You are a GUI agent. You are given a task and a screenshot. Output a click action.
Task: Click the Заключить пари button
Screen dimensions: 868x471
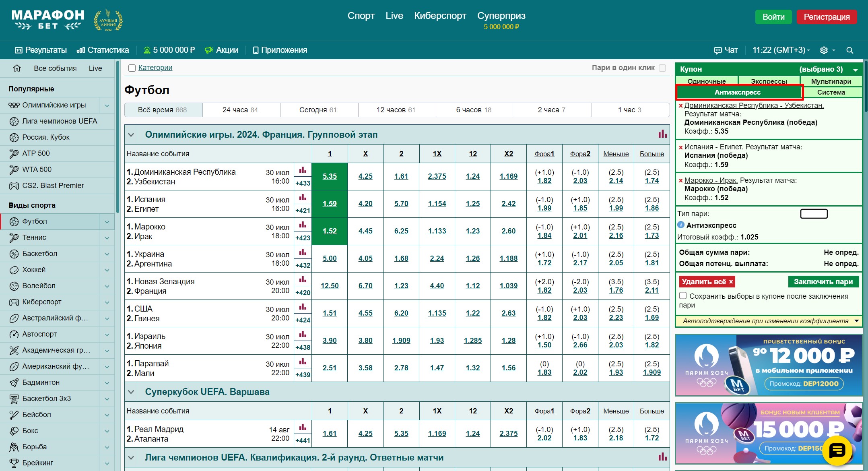pyautogui.click(x=823, y=282)
